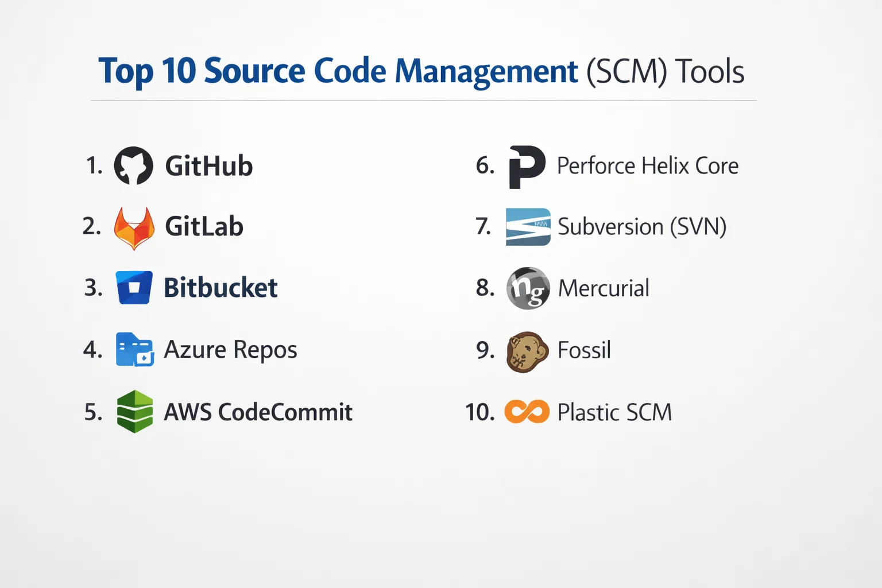This screenshot has height=588, width=882.
Task: Click the Bitbucket text label
Action: tap(220, 288)
